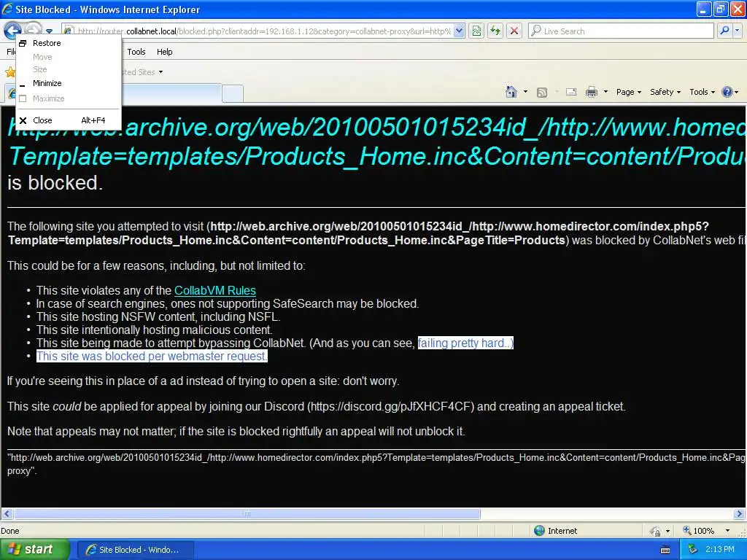The width and height of the screenshot is (747, 560).
Task: Click the Done status bar text
Action: tap(10, 531)
